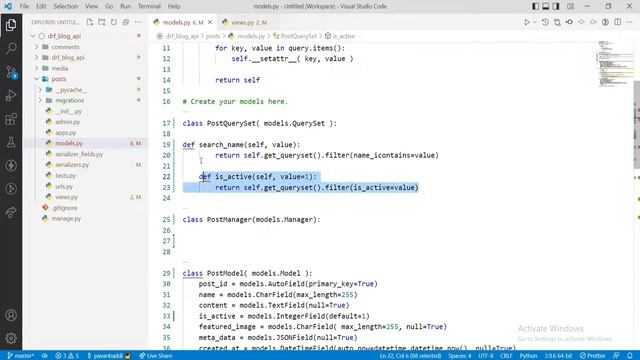
Task: Open urls.py in Explorer
Action: click(64, 186)
